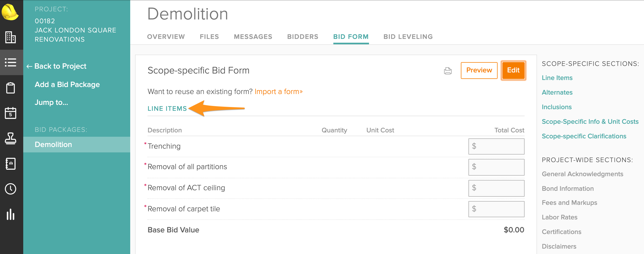Click the yellow hard hat logo

[10, 12]
